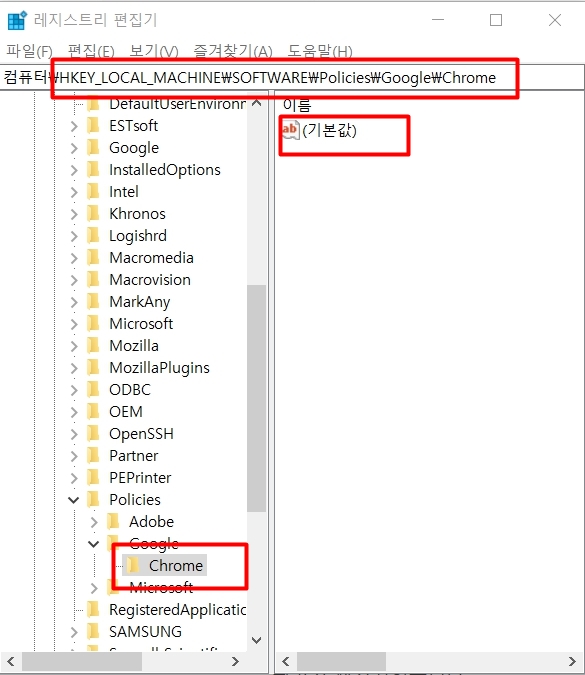This screenshot has width=585, height=675.
Task: Select the ESTsoft folder icon
Action: (93, 126)
